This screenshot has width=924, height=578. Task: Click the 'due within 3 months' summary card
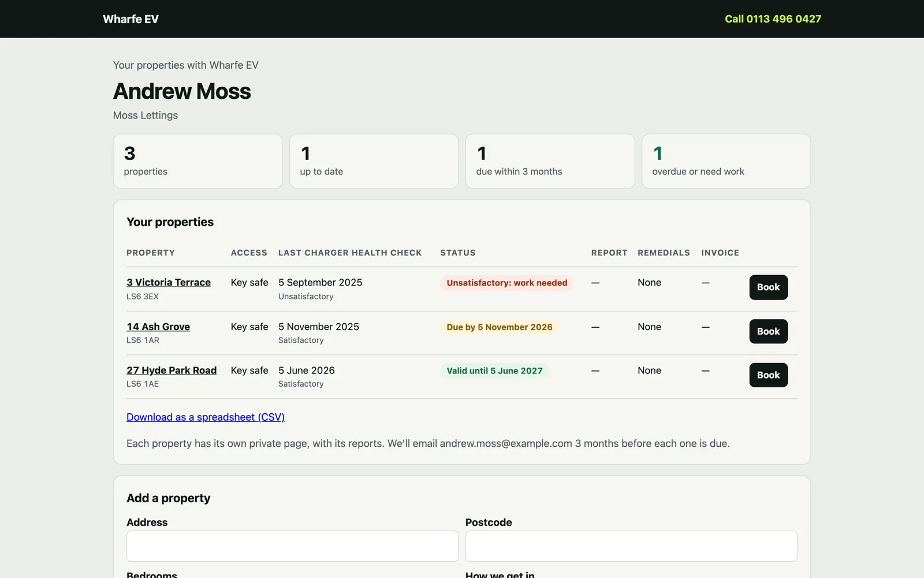tap(550, 161)
